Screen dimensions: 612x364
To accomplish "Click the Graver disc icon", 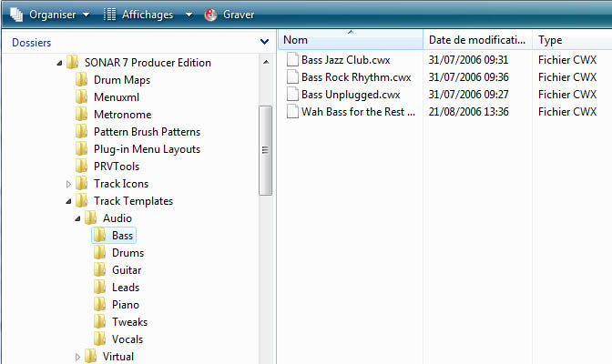I will [x=210, y=15].
